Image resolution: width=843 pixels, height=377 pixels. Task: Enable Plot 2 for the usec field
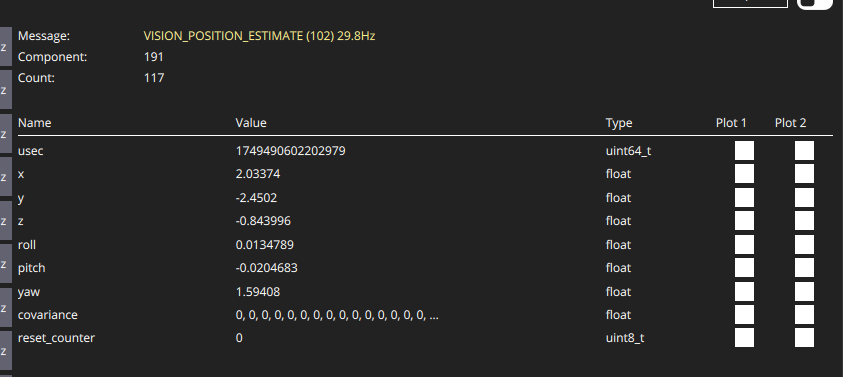pos(804,151)
